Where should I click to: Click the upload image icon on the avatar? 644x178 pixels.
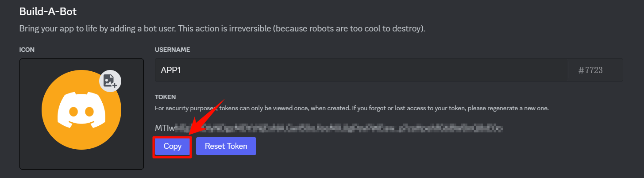110,81
